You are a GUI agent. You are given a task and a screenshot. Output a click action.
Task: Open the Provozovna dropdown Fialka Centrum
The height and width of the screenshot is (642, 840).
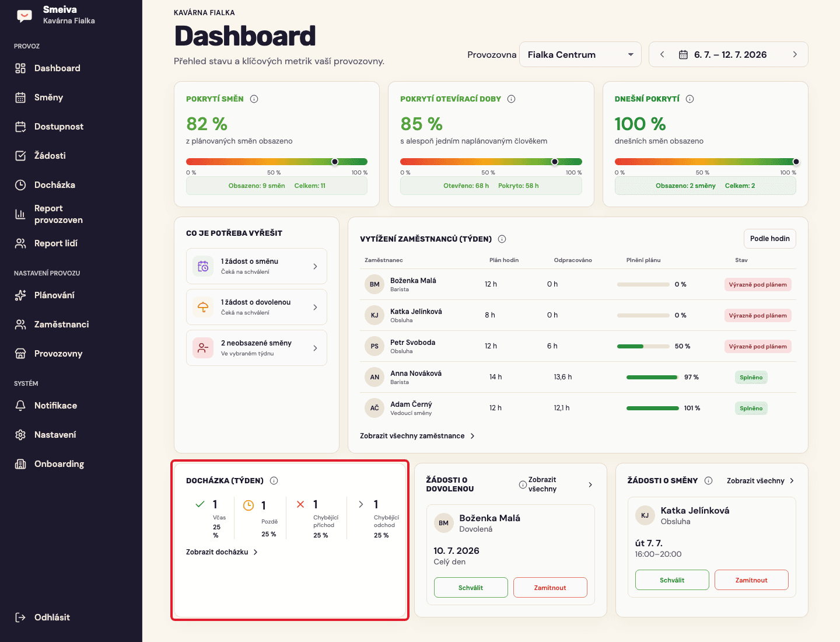pos(580,55)
